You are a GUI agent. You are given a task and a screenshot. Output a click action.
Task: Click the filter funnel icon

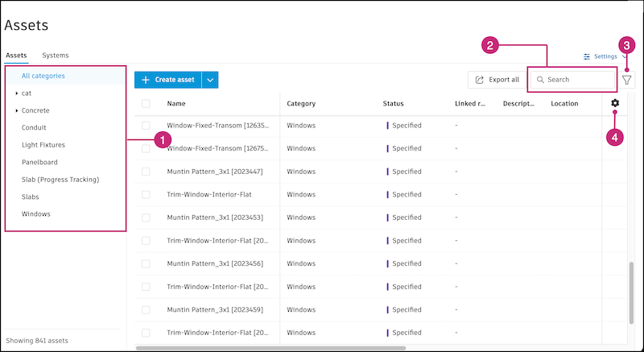tap(627, 80)
